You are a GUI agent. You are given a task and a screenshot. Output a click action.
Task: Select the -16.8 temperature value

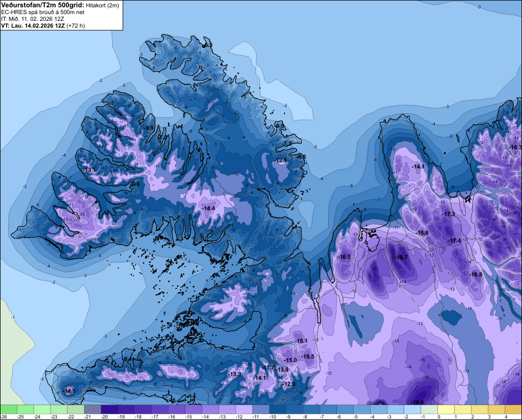476,274
